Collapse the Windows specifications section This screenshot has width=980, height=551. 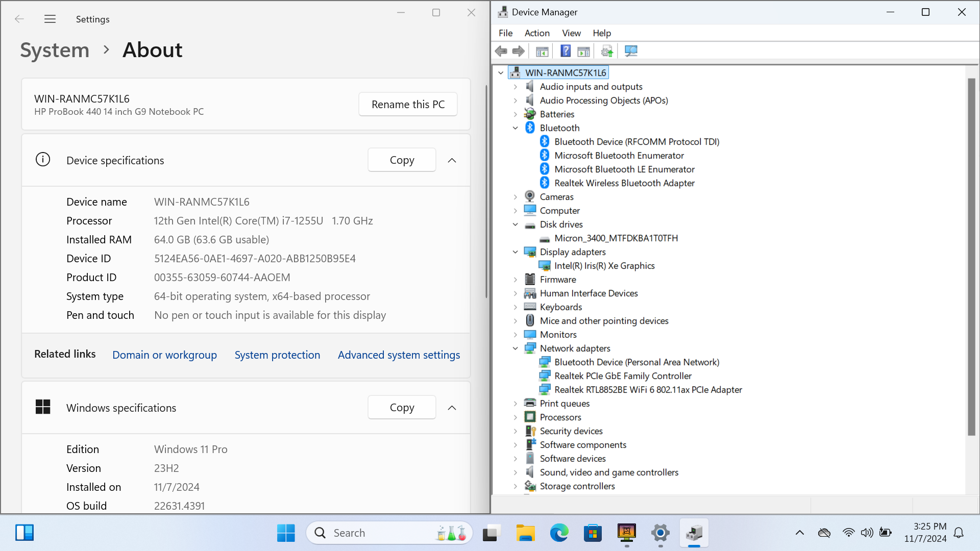(452, 408)
